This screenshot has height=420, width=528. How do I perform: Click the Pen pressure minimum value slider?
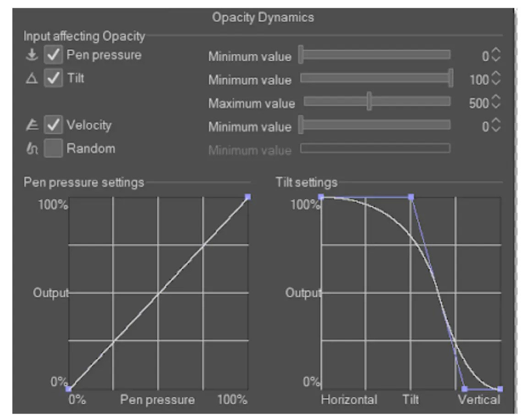pyautogui.click(x=375, y=55)
